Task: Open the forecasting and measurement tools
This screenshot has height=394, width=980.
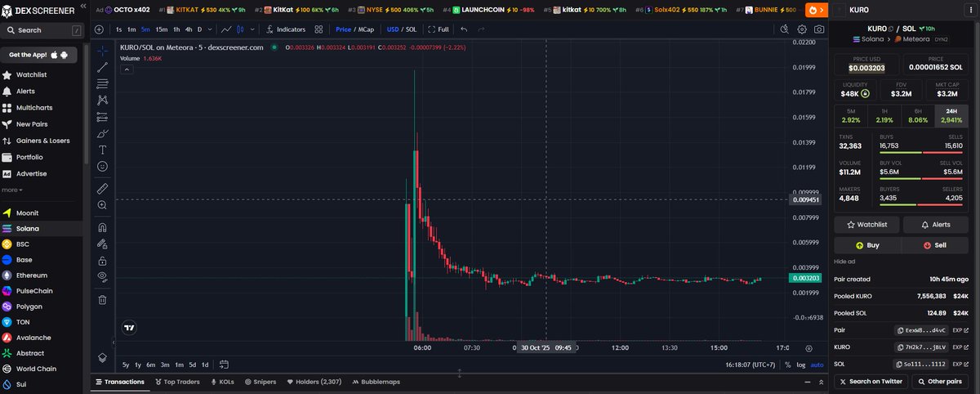Action: point(102,117)
